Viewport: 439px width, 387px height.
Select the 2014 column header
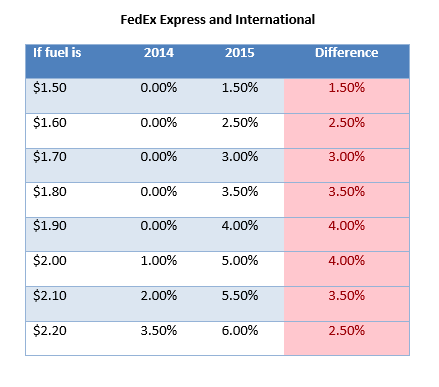tap(159, 53)
